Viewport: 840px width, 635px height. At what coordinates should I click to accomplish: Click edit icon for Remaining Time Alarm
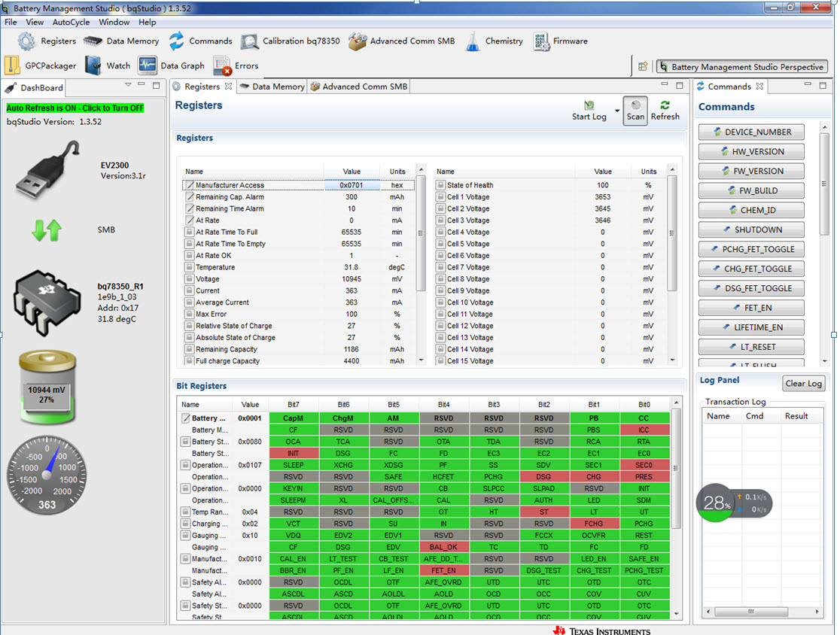click(x=190, y=209)
